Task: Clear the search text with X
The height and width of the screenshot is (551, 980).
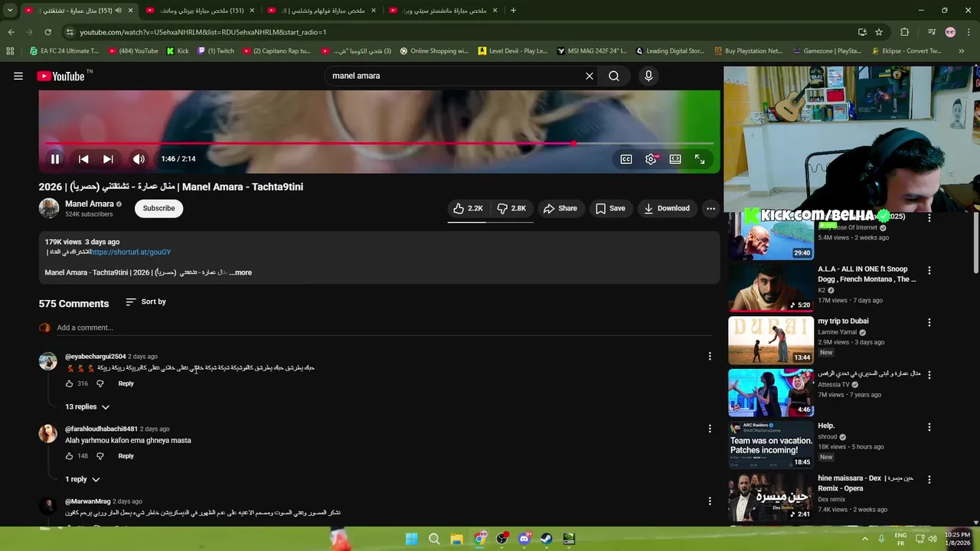Action: coord(590,76)
